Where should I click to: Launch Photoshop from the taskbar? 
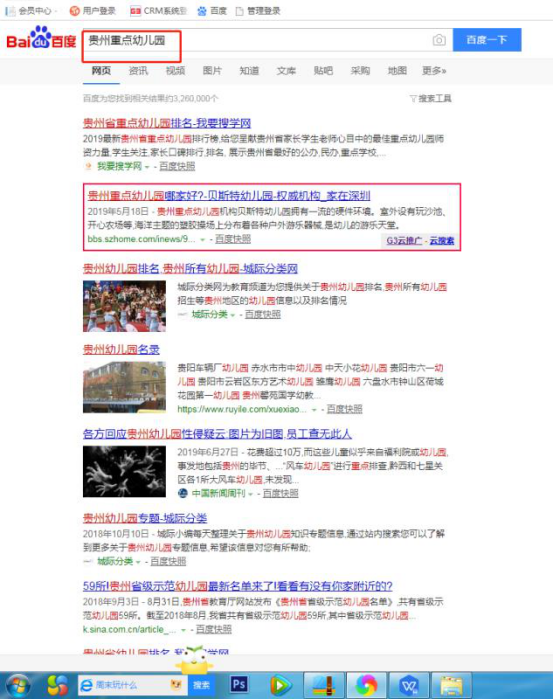[239, 684]
